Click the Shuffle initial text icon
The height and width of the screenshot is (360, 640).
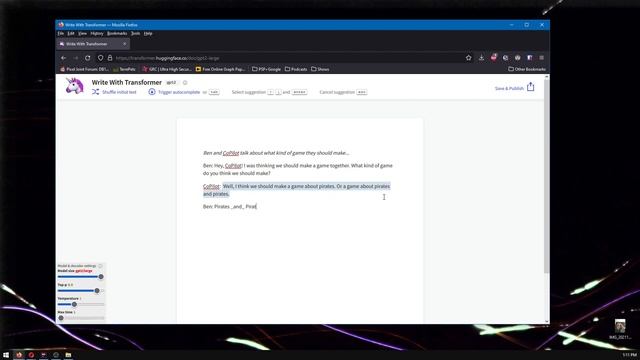pyautogui.click(x=95, y=92)
